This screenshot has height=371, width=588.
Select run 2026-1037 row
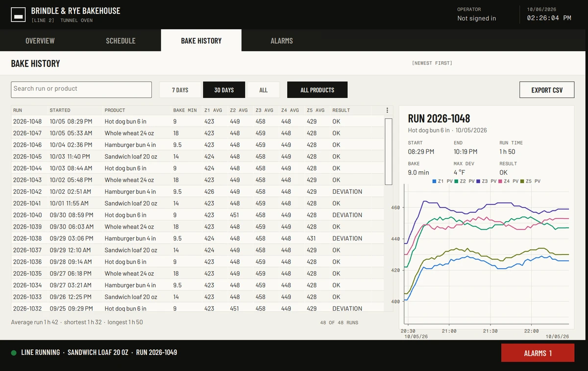click(x=197, y=250)
